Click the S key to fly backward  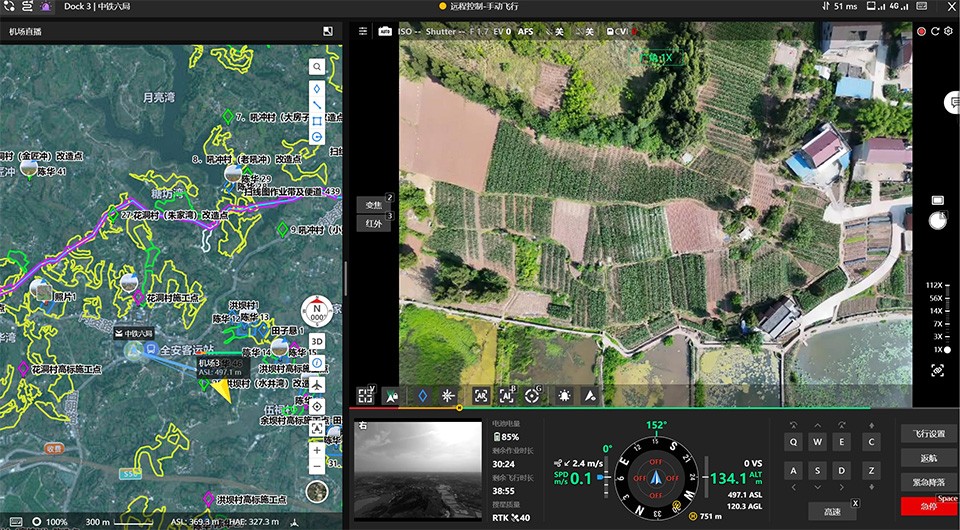point(817,471)
